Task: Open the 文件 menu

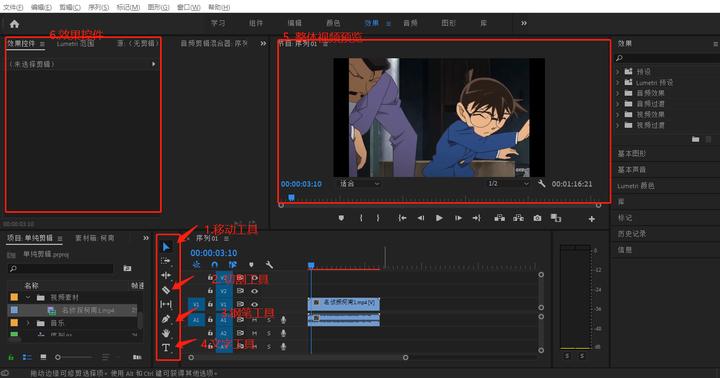Action: point(13,7)
